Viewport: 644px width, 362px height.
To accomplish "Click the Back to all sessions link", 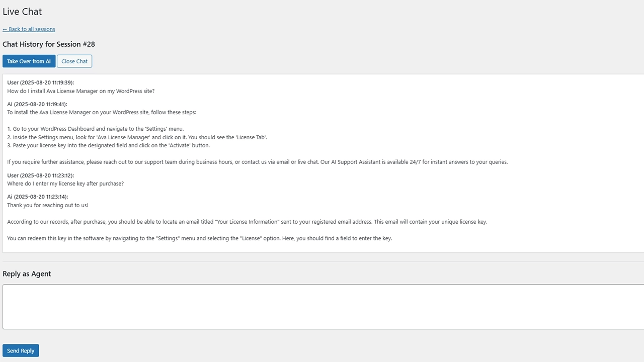I will click(x=29, y=29).
